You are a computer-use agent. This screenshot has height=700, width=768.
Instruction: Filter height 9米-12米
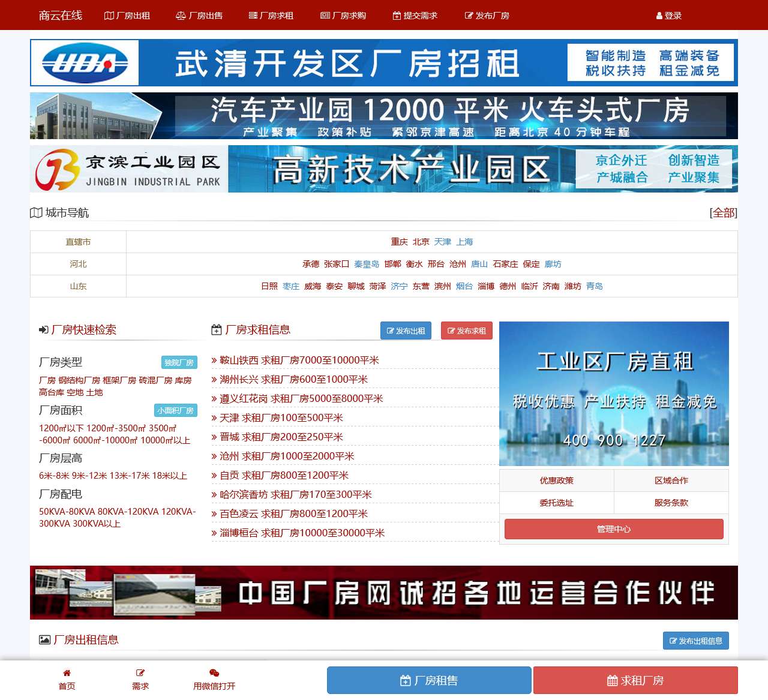point(89,476)
